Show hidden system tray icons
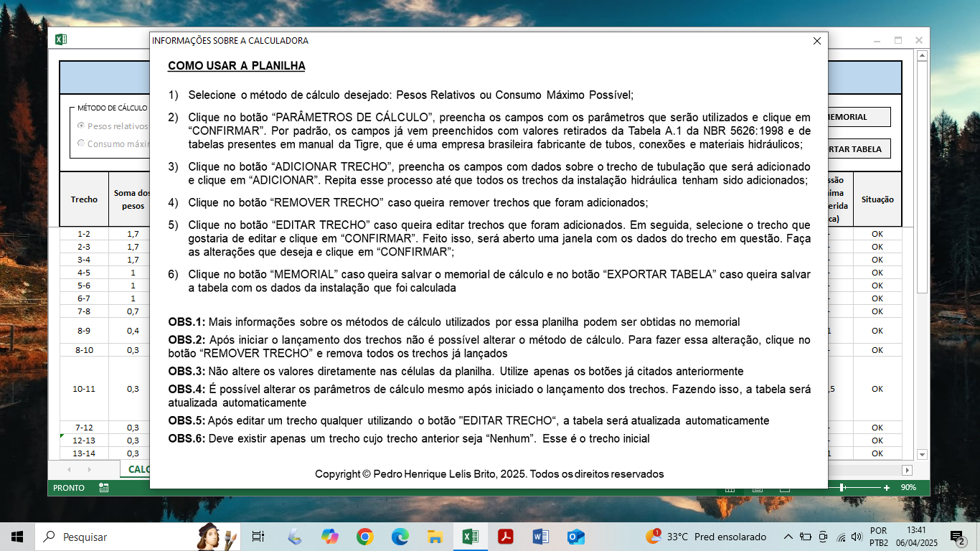The width and height of the screenshot is (980, 551). point(788,537)
